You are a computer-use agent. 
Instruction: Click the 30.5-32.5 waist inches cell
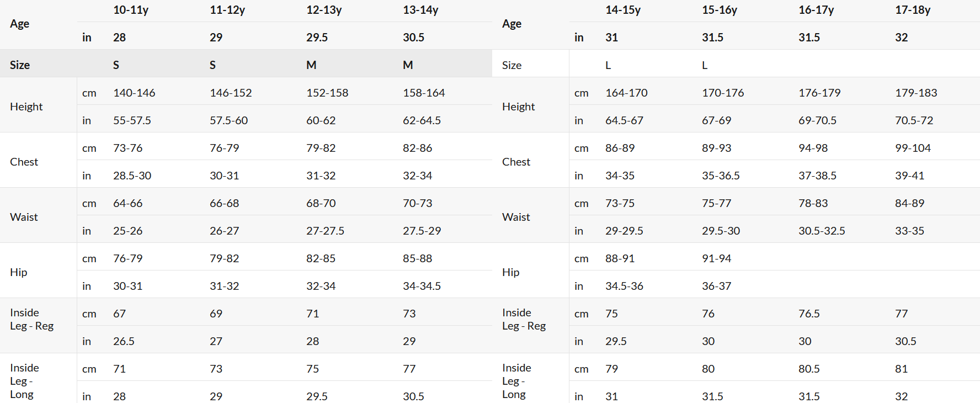pos(822,231)
